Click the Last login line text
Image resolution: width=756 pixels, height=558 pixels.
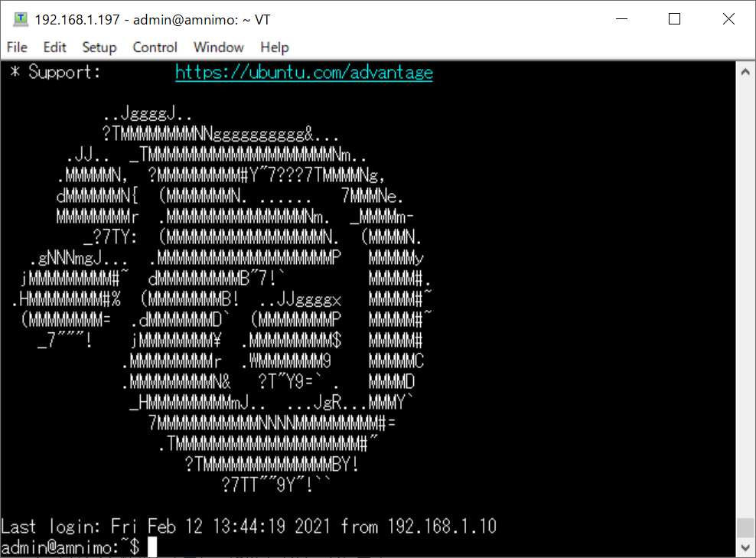(x=249, y=526)
